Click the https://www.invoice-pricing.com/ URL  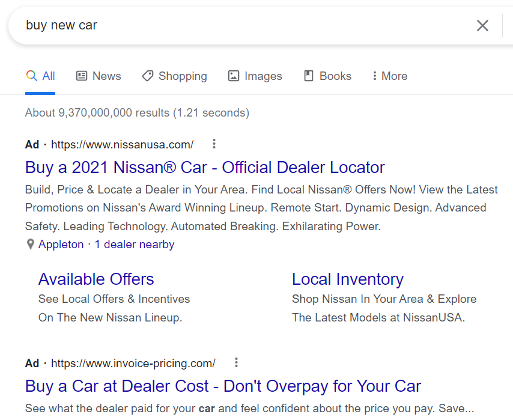(x=133, y=363)
